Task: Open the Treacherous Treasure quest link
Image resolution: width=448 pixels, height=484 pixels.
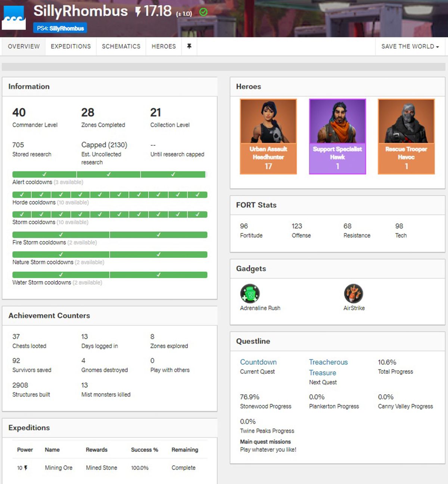Action: 328,367
